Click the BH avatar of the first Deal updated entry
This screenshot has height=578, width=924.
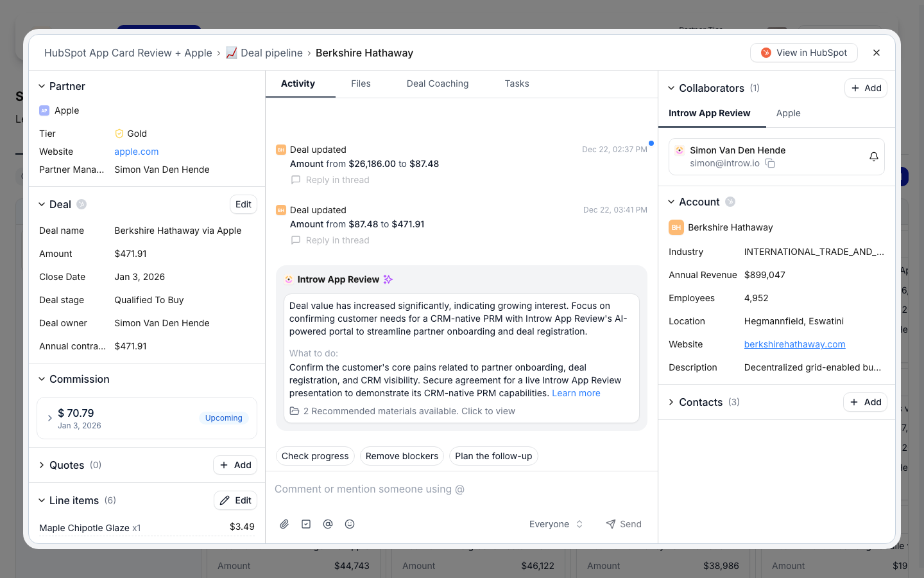click(281, 150)
